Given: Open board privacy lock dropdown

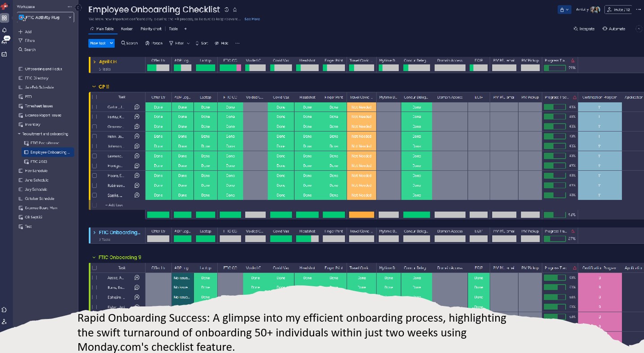Looking at the screenshot, I should point(564,9).
